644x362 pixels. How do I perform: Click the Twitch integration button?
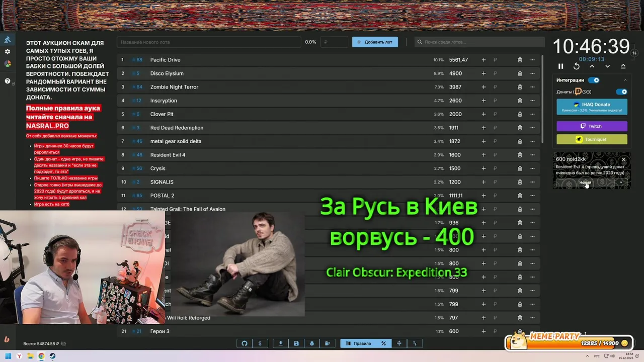(x=592, y=126)
